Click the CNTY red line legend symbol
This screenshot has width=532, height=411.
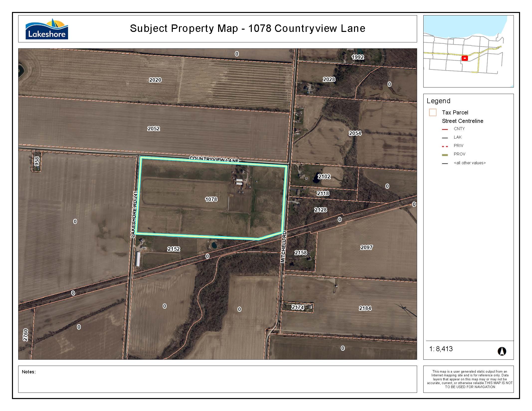tap(445, 129)
